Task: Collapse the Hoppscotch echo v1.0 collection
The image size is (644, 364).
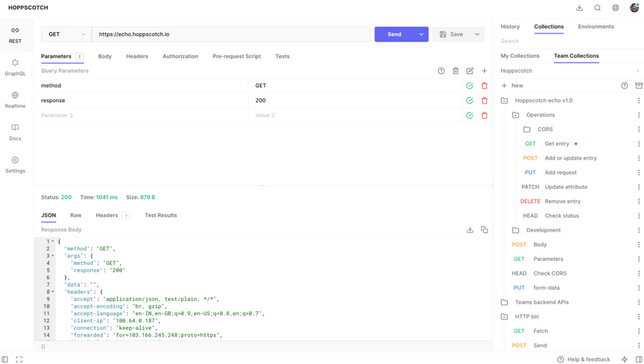Action: 504,100
